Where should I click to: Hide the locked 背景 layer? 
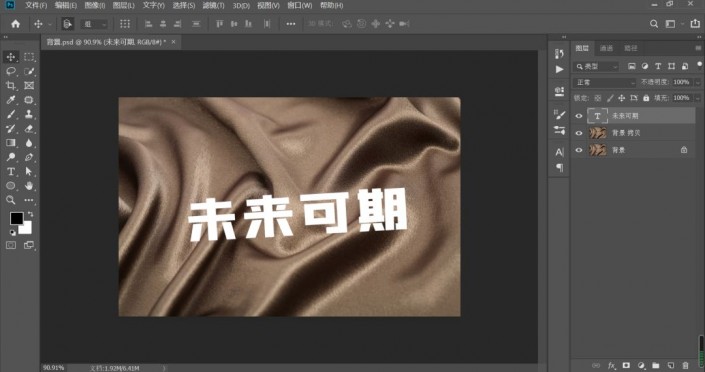[x=579, y=150]
